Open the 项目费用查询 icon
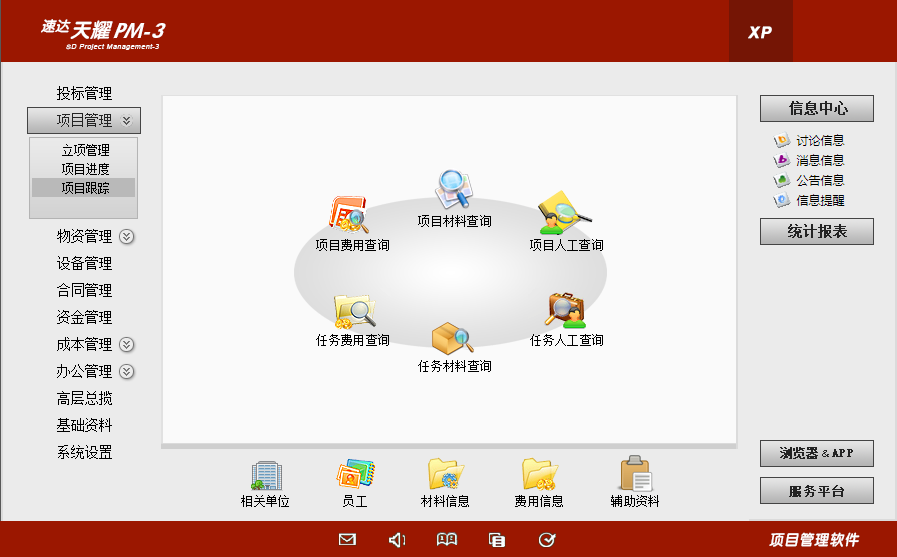The width and height of the screenshot is (897, 557). 350,215
